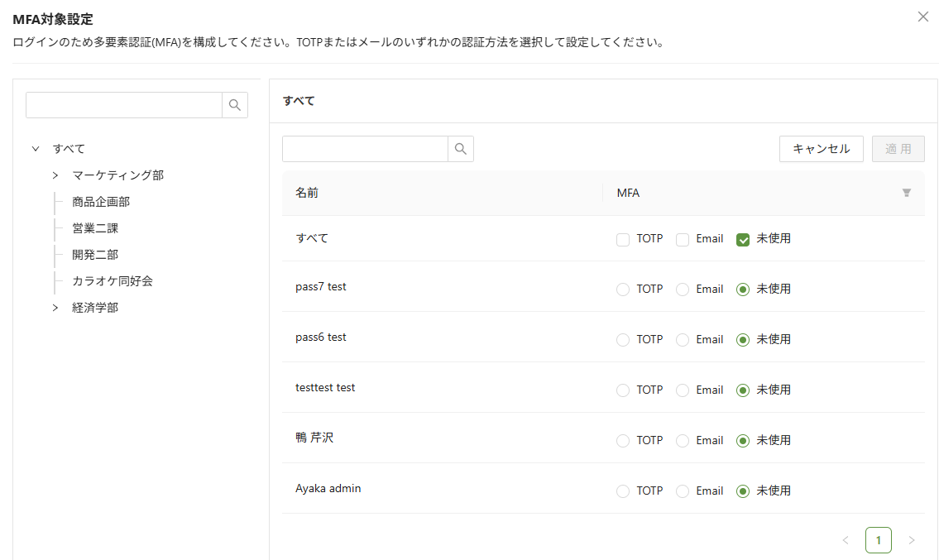Click the search icon in the left department panel
The height and width of the screenshot is (560, 939).
click(x=235, y=105)
